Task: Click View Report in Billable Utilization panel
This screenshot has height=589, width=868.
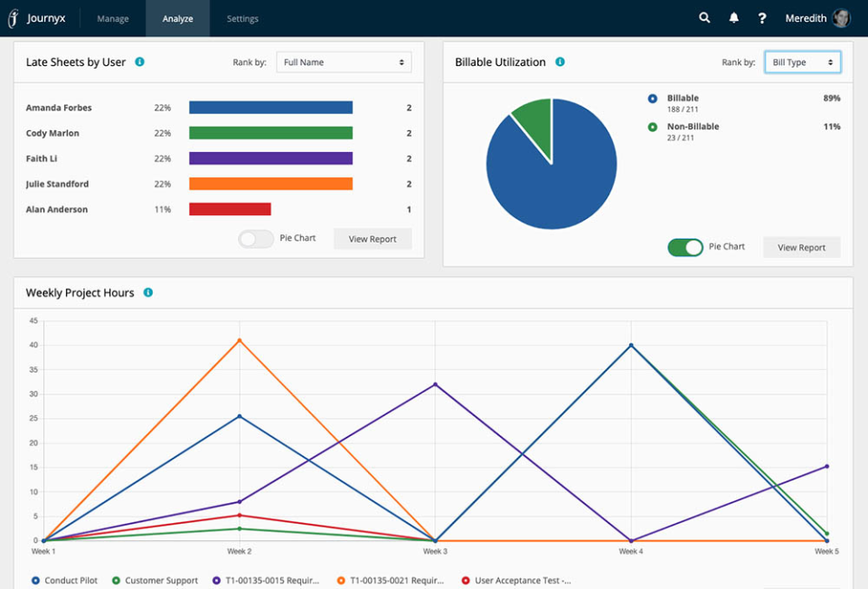Action: coord(801,246)
